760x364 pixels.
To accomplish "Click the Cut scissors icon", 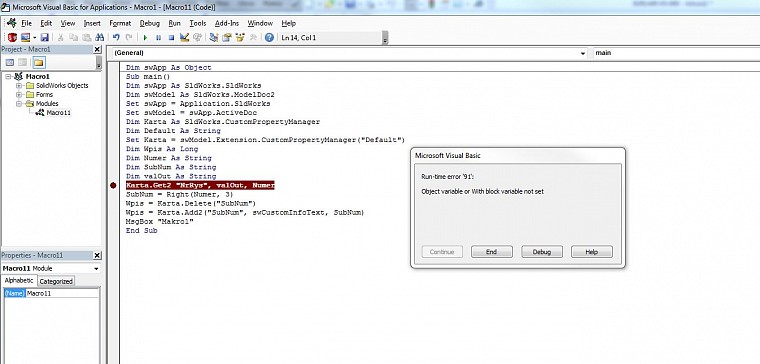I will 61,37.
